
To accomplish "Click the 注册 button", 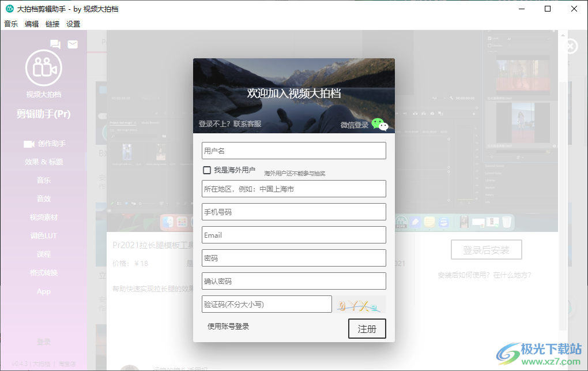I will point(367,329).
